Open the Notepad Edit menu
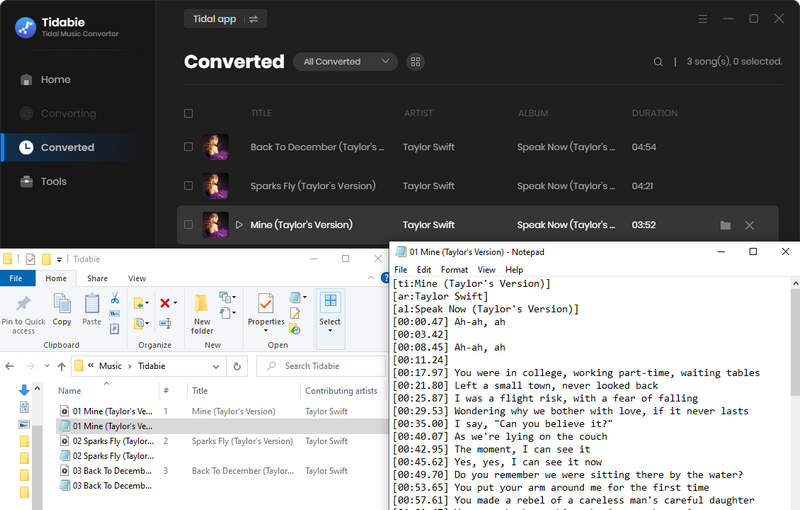This screenshot has height=510, width=800. click(x=423, y=270)
